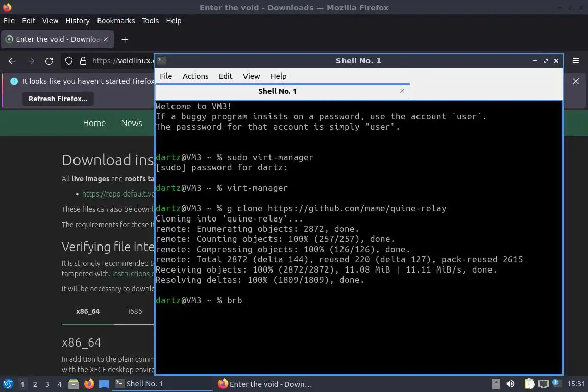Go back in Firefox
This screenshot has height=392, width=588.
coord(12,61)
